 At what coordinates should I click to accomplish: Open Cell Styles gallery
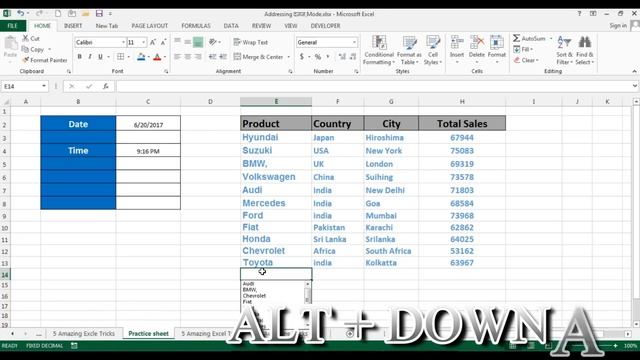pyautogui.click(x=433, y=50)
